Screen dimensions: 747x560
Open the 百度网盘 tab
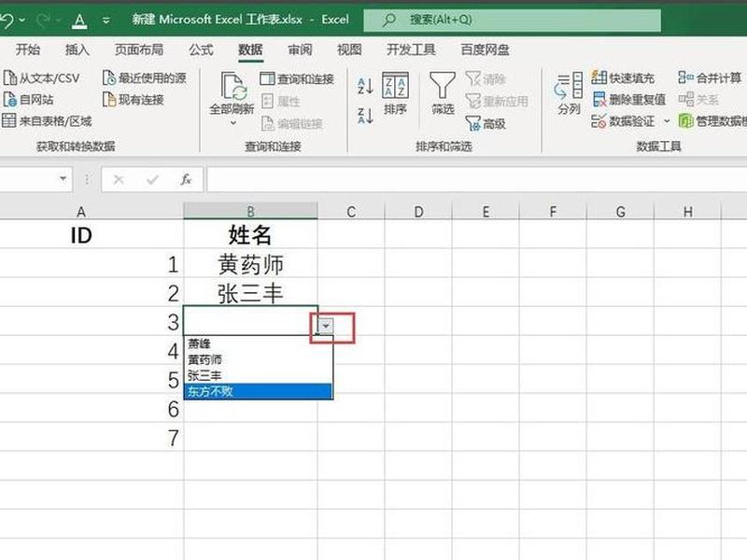(485, 49)
